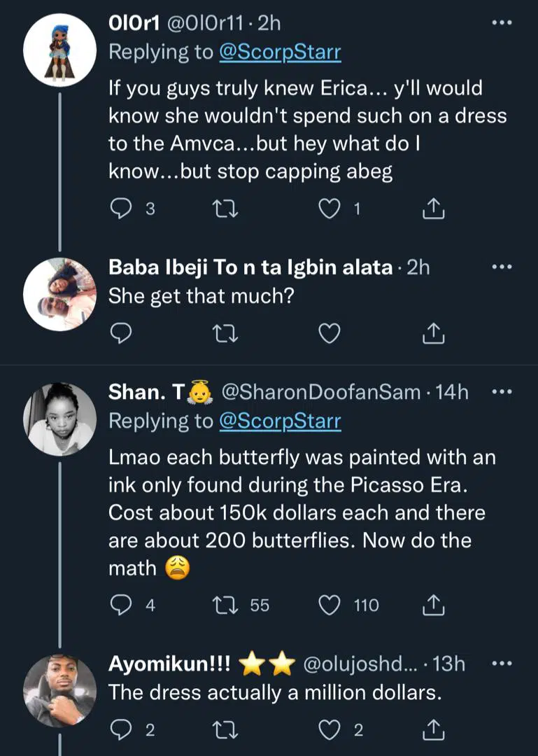538x756 pixels.
Task: Reply to Shan. T's butterfly tweet
Action: (122, 605)
